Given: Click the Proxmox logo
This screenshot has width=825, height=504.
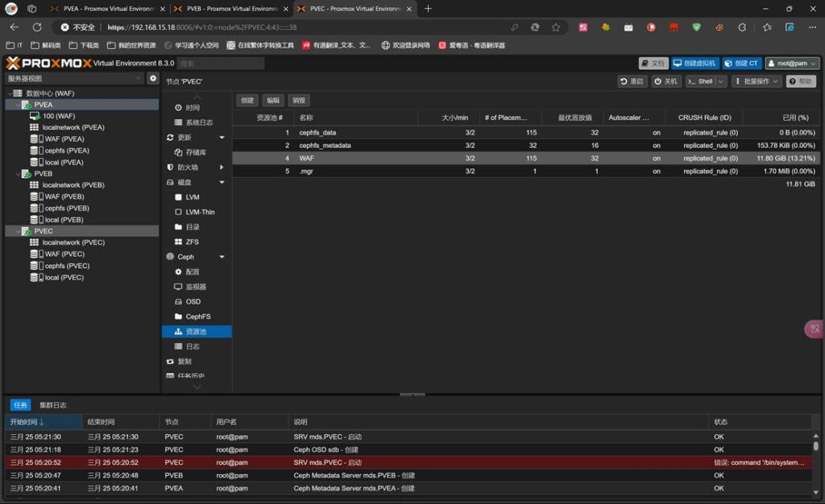Looking at the screenshot, I should coord(49,63).
